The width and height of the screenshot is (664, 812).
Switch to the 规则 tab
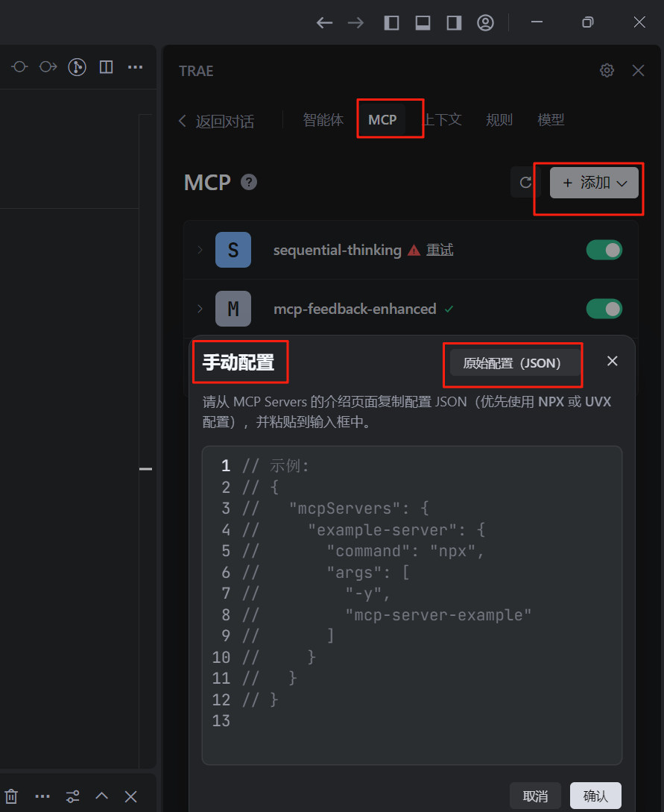[499, 120]
